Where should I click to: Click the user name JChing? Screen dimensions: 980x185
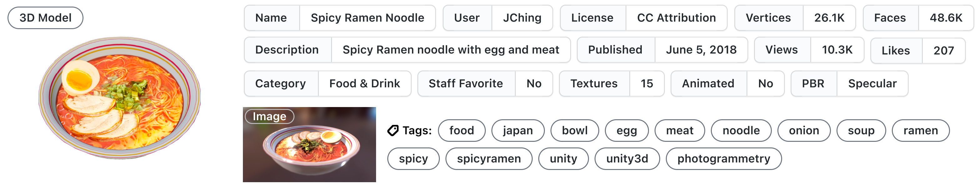pyautogui.click(x=522, y=18)
